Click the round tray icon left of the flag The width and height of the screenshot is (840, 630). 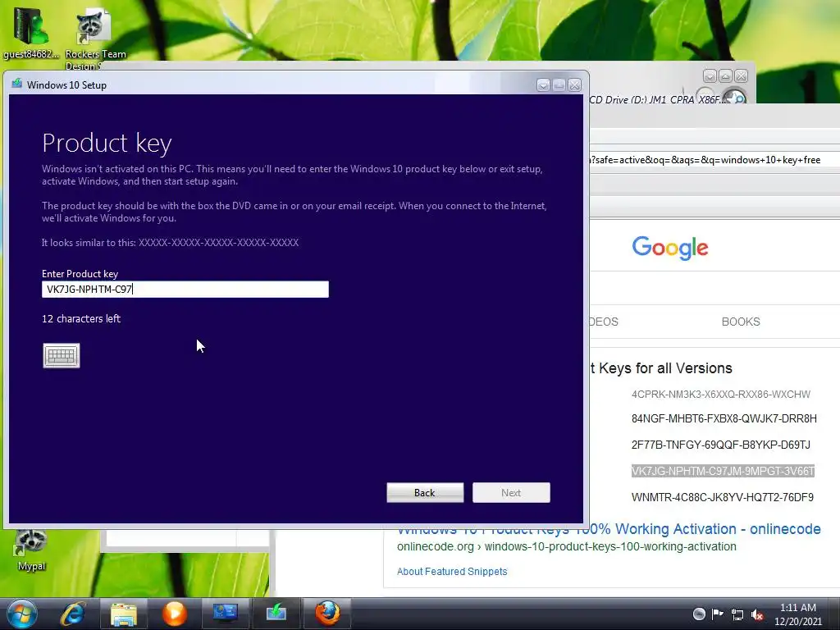click(x=699, y=614)
